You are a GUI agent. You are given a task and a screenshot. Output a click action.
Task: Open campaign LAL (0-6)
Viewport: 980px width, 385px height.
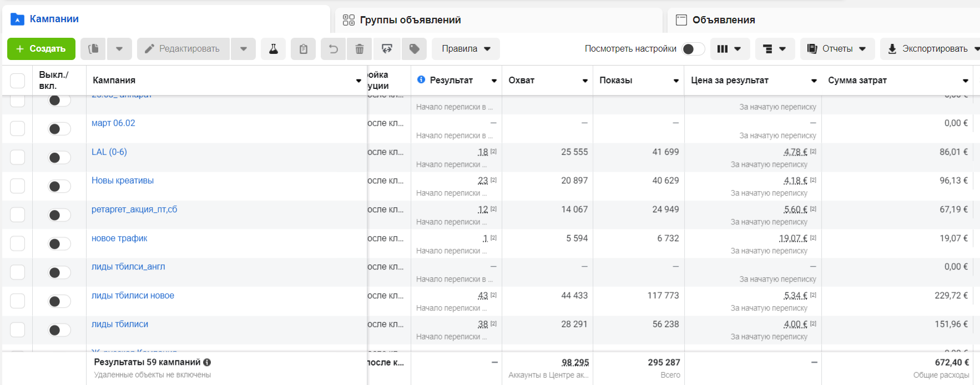(109, 152)
